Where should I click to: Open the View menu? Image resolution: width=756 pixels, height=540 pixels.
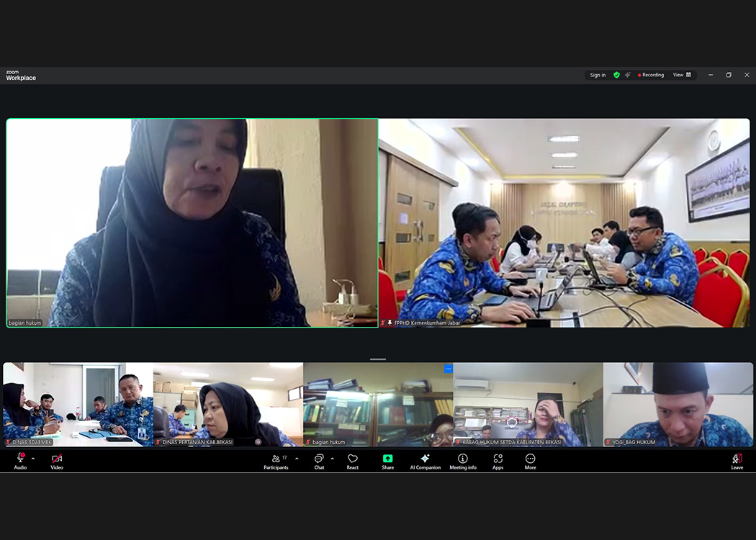tap(681, 74)
